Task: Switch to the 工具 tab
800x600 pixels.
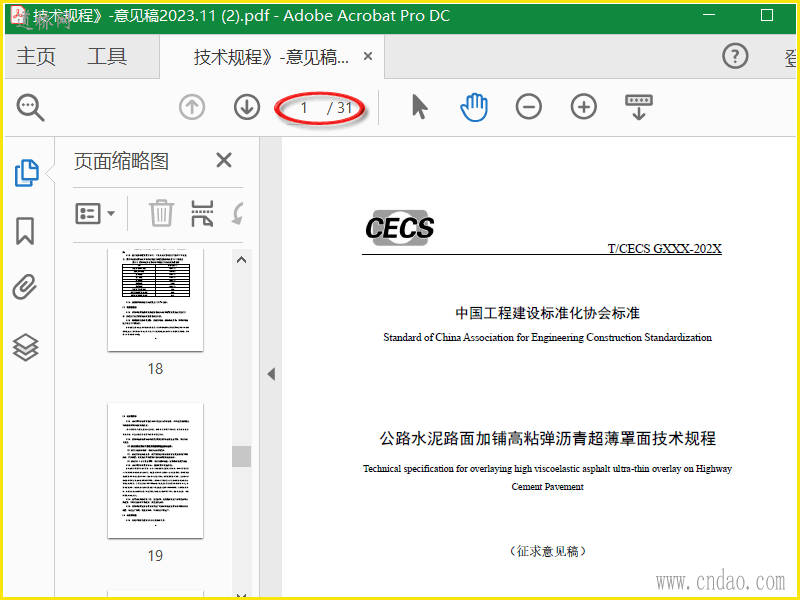Action: click(x=107, y=56)
